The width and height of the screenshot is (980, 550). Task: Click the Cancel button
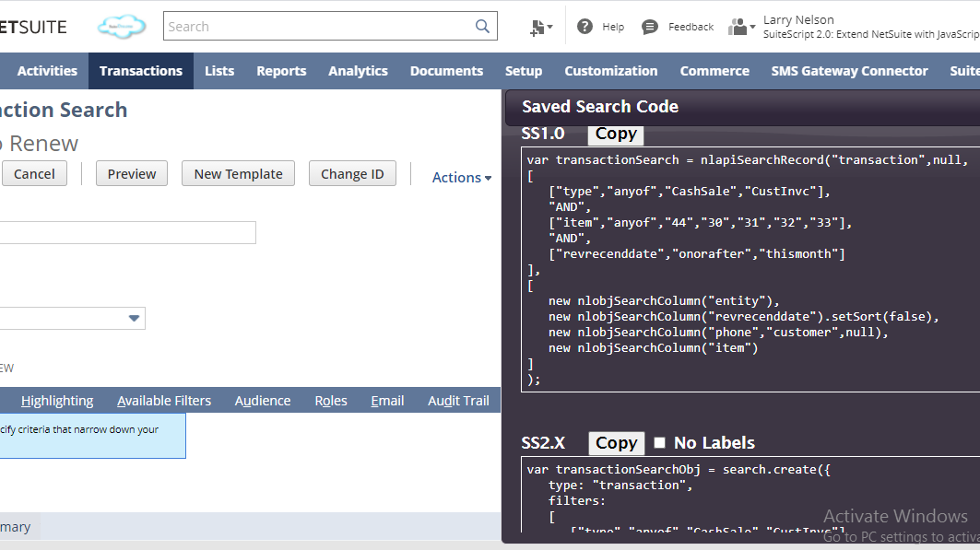pos(34,173)
